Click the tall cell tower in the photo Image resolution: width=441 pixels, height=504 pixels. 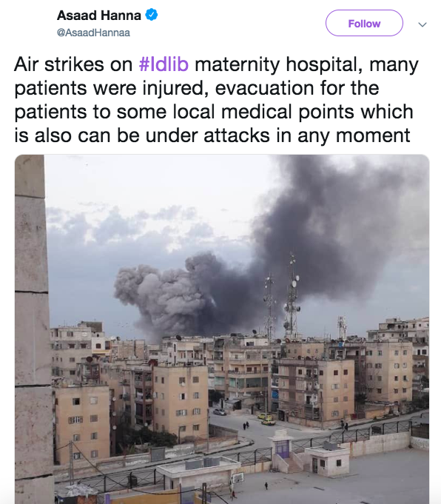(x=292, y=296)
